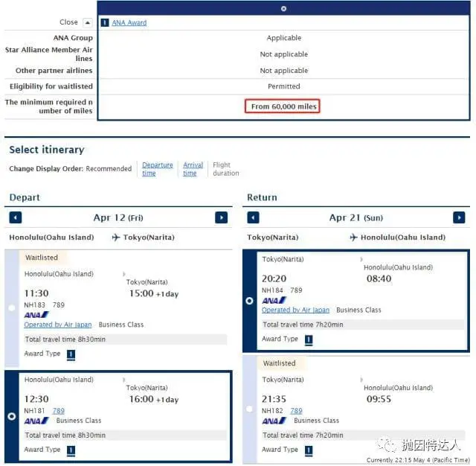Choose the waitlisted NH182 21:35 return flight

click(x=249, y=409)
